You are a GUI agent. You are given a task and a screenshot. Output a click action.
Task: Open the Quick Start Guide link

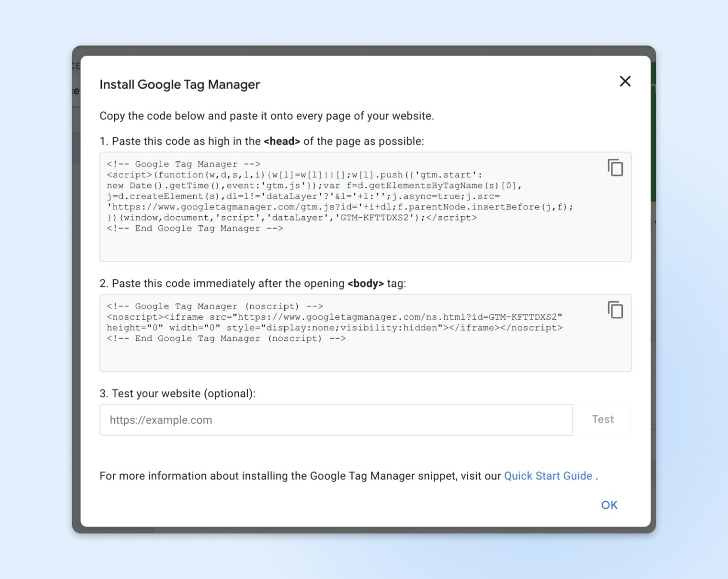(548, 476)
